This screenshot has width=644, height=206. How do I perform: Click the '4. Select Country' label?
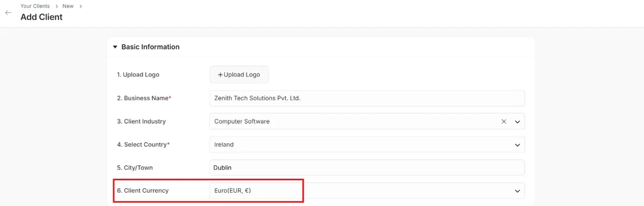click(144, 144)
